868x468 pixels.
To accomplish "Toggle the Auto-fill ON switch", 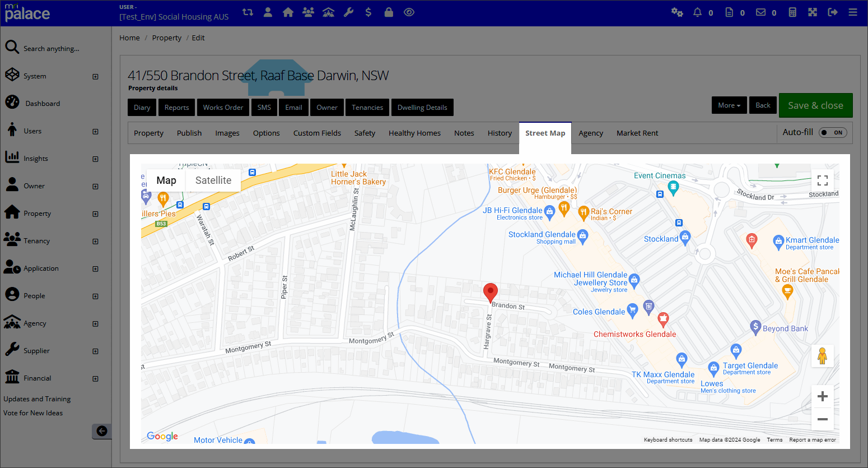I will pyautogui.click(x=833, y=133).
